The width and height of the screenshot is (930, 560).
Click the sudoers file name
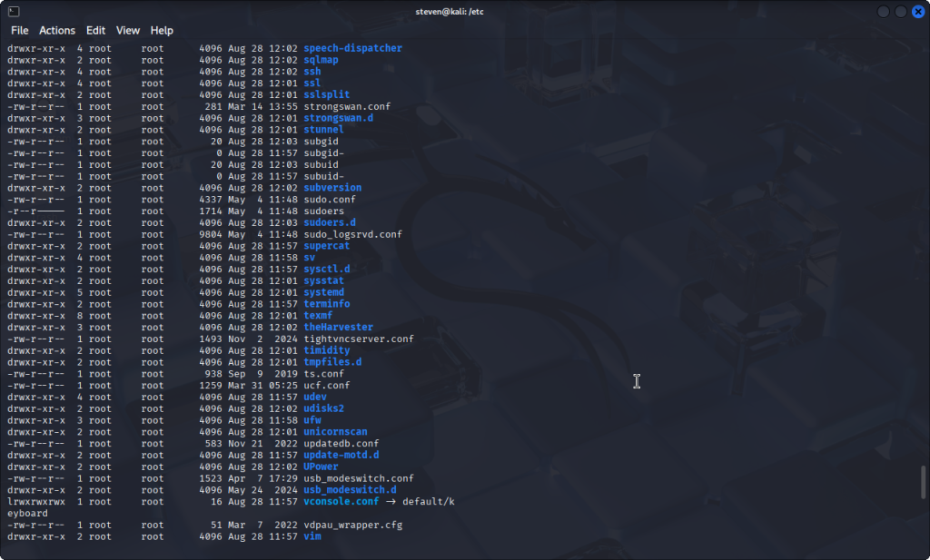[x=323, y=211]
